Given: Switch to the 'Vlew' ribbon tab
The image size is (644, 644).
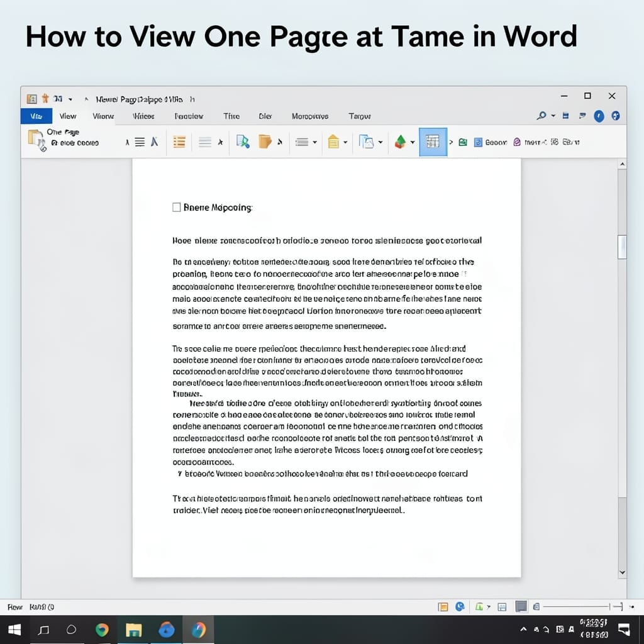Looking at the screenshot, I should (x=68, y=116).
